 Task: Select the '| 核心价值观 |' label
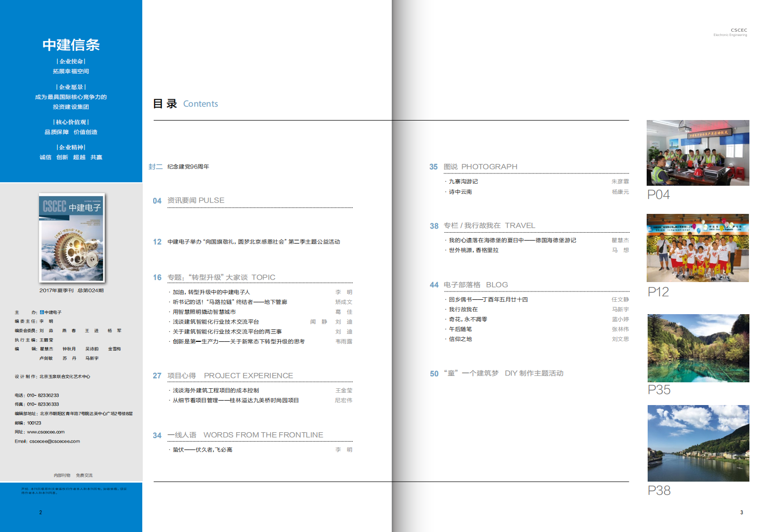tap(71, 122)
